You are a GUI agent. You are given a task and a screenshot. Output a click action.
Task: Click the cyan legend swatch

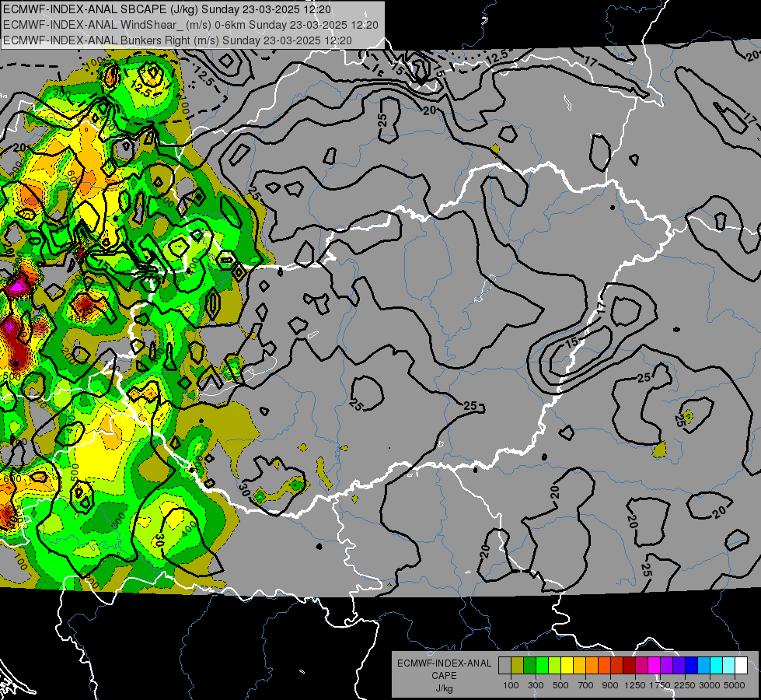pos(717,665)
